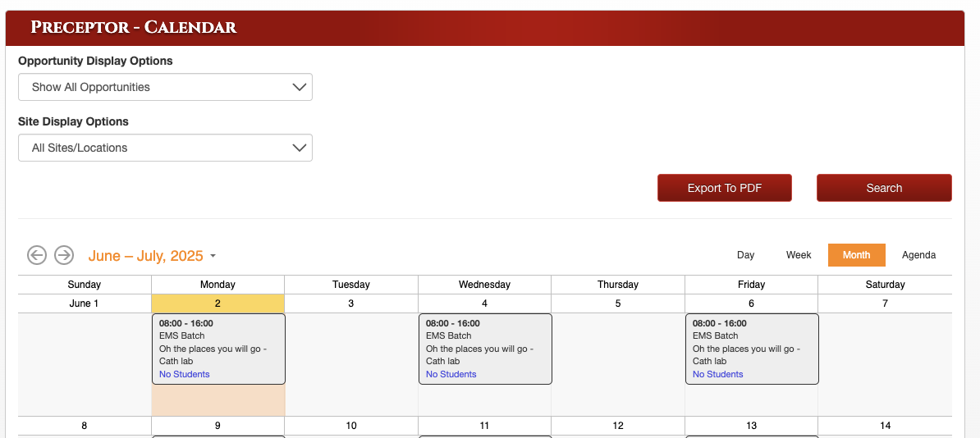Click the highlighted date 2 cell header

tap(218, 303)
